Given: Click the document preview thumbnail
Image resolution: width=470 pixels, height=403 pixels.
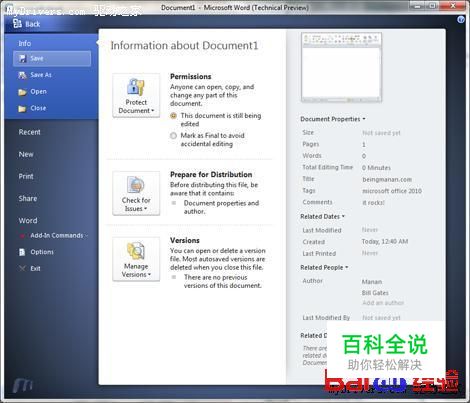Looking at the screenshot, I should (x=341, y=67).
